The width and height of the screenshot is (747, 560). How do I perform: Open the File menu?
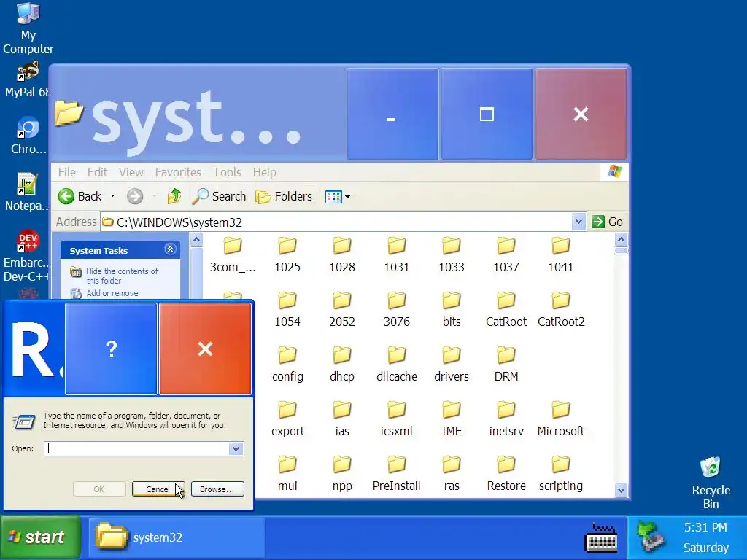(66, 172)
